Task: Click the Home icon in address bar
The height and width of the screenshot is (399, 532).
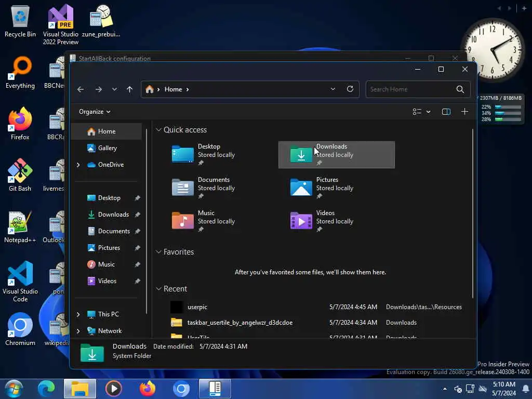Action: coord(149,89)
